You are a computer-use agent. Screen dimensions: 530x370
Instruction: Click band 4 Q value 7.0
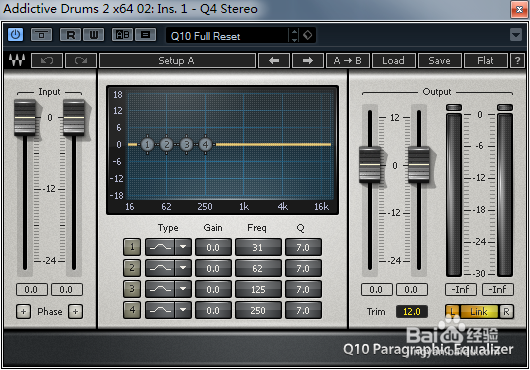[x=303, y=310]
